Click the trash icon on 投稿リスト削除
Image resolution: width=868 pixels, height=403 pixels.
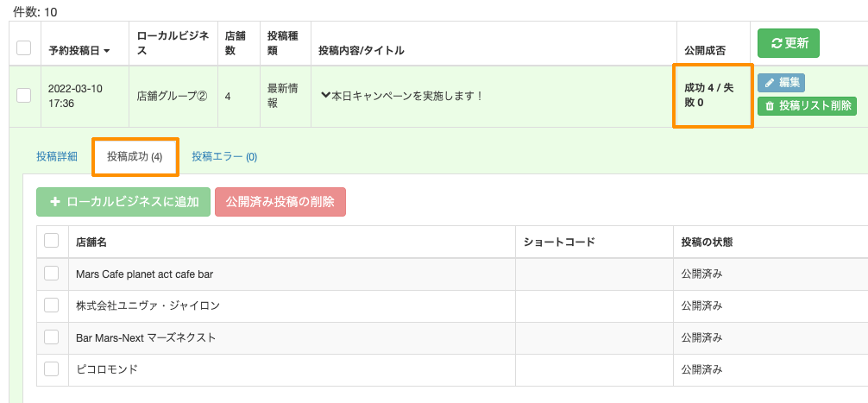click(770, 106)
